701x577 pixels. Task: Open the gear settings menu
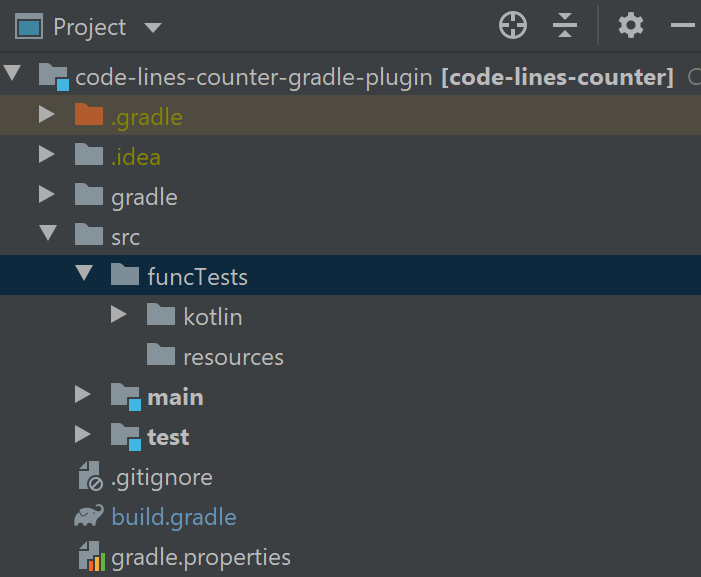(631, 26)
